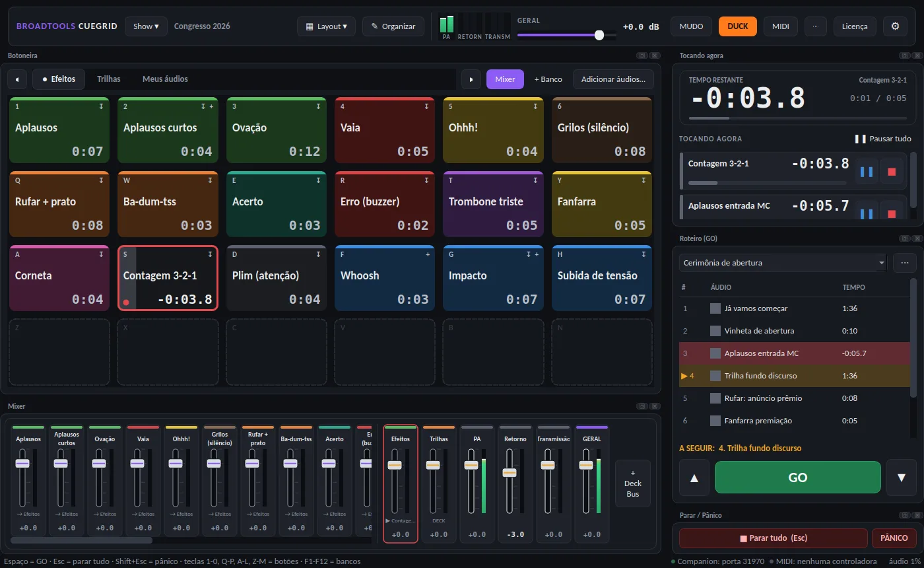Move to next cue with down triangle

tap(902, 478)
